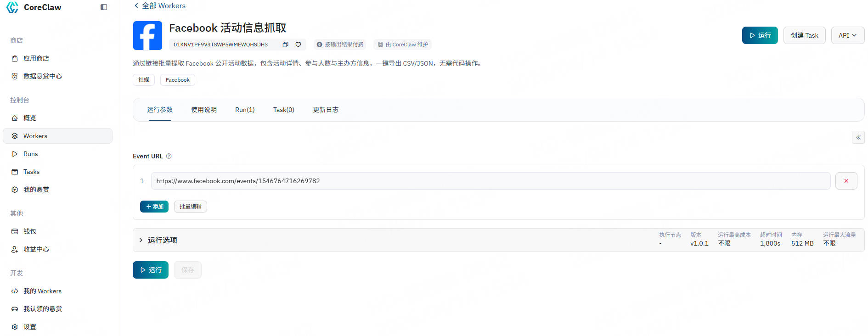Go back to 全部 Workers
Viewport: 868px width, 336px height.
pos(160,6)
